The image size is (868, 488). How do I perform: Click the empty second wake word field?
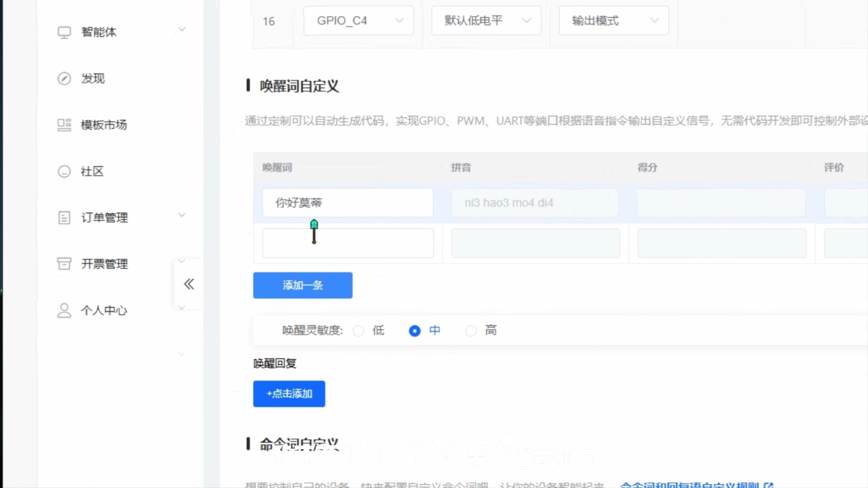[x=348, y=243]
